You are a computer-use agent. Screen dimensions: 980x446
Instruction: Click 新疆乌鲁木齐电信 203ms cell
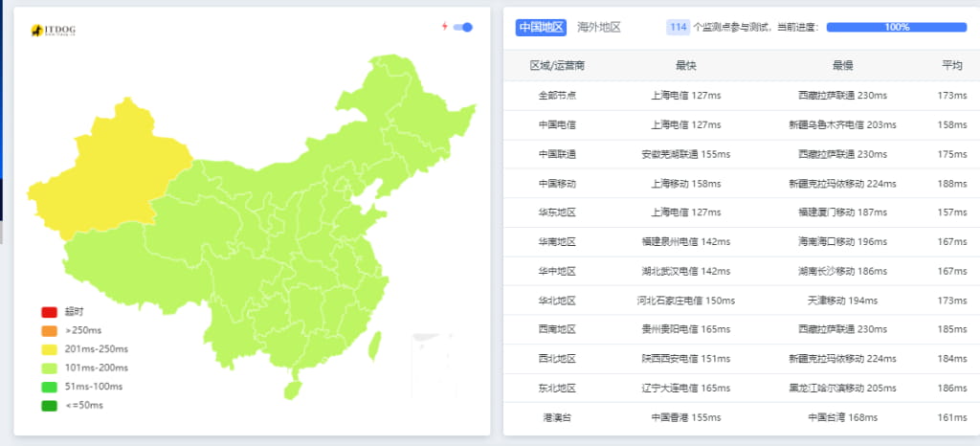pyautogui.click(x=842, y=125)
